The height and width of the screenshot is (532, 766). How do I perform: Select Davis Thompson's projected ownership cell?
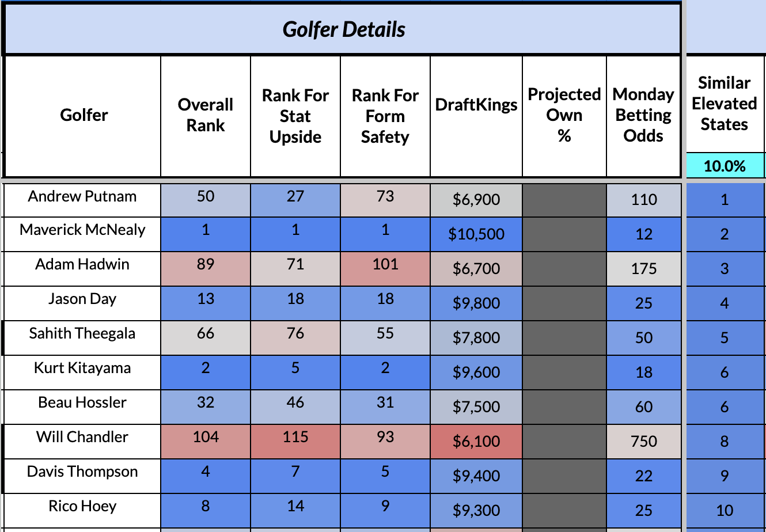(564, 476)
